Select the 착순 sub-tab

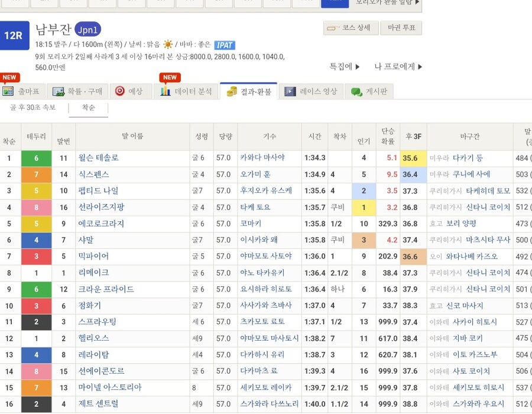(88, 108)
